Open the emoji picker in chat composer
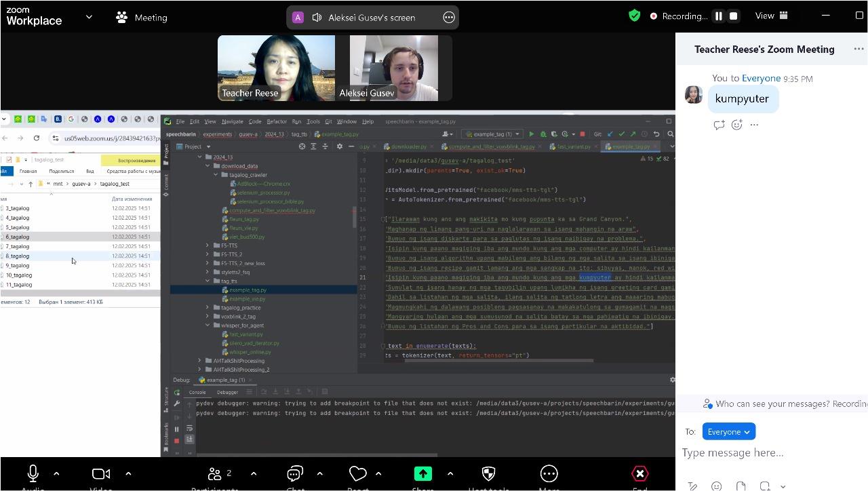Image resolution: width=868 pixels, height=491 pixels. [717, 486]
